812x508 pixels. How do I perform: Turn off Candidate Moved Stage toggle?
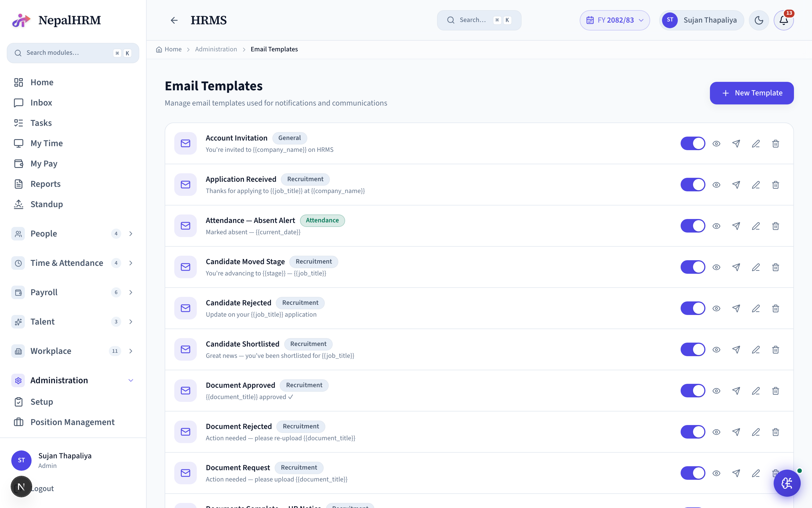[692, 267]
